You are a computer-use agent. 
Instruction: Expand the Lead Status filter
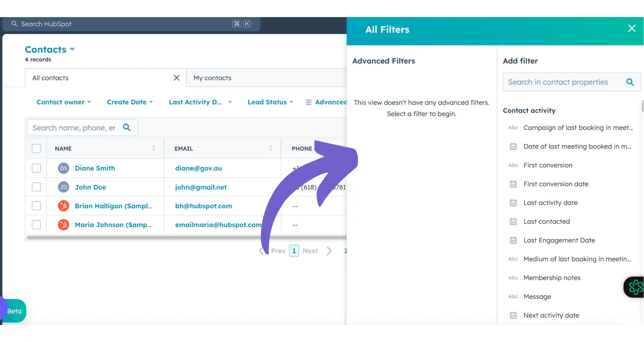tap(270, 102)
